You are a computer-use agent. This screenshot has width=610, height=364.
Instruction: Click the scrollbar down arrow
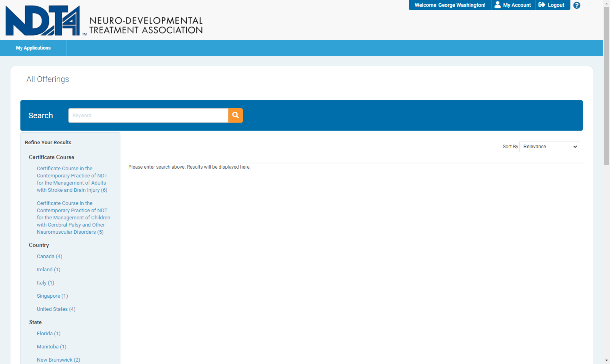pos(606,360)
